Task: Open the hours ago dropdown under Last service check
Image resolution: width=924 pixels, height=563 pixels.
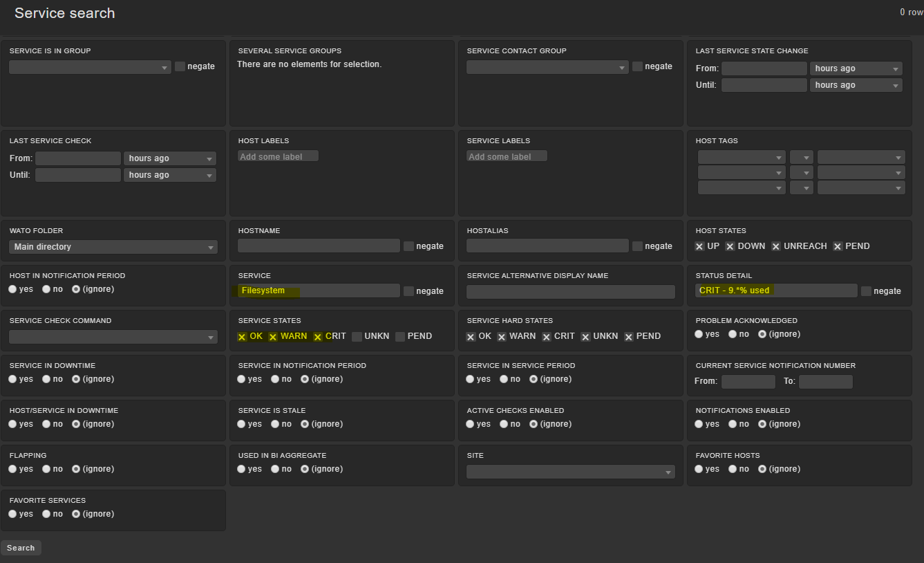Action: coord(169,158)
